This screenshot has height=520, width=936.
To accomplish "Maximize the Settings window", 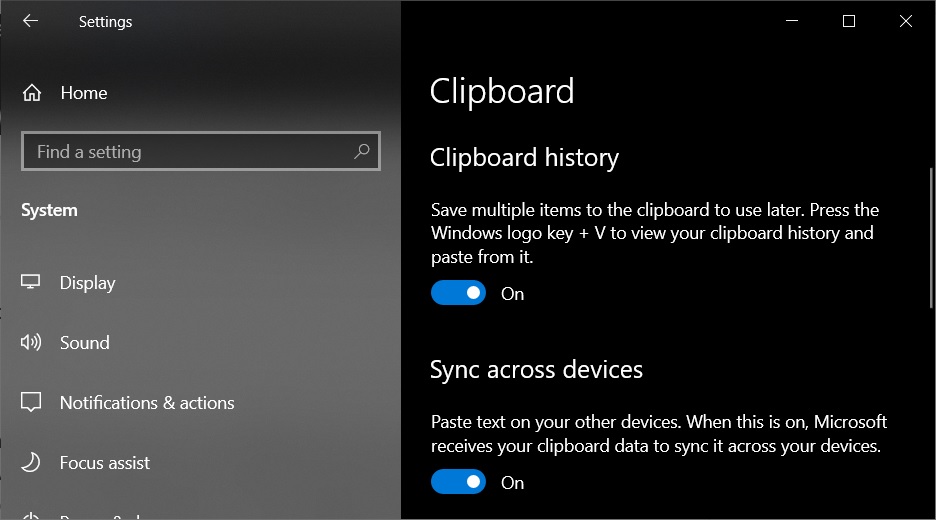I will [849, 21].
